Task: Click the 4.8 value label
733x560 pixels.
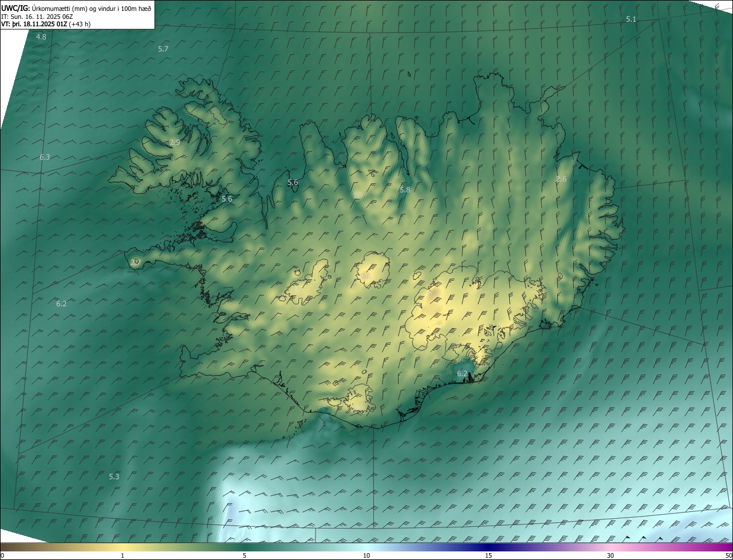Action: (x=41, y=37)
